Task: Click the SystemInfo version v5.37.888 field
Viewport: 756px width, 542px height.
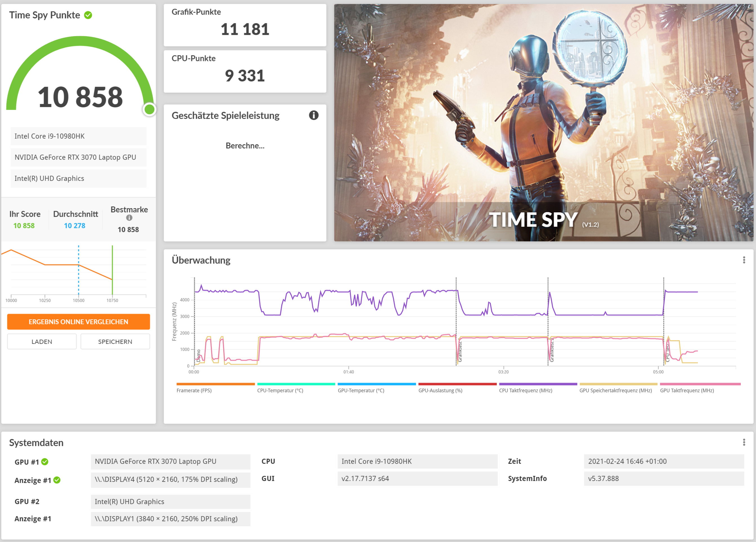Action: pos(664,479)
